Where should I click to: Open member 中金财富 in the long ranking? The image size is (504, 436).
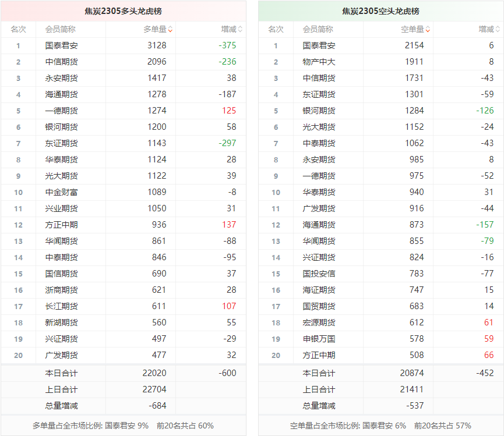coord(61,192)
